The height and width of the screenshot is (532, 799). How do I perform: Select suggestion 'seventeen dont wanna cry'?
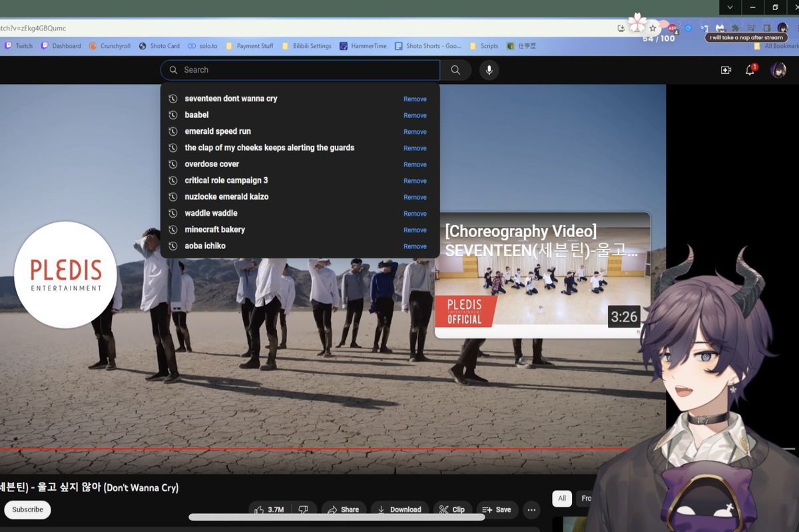click(230, 99)
